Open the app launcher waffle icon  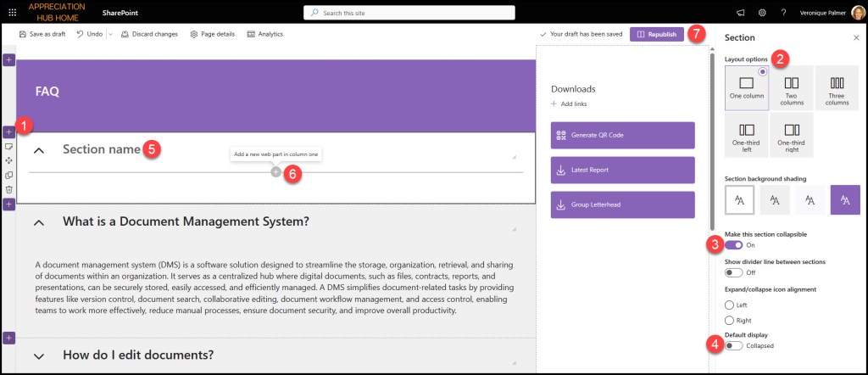[11, 13]
